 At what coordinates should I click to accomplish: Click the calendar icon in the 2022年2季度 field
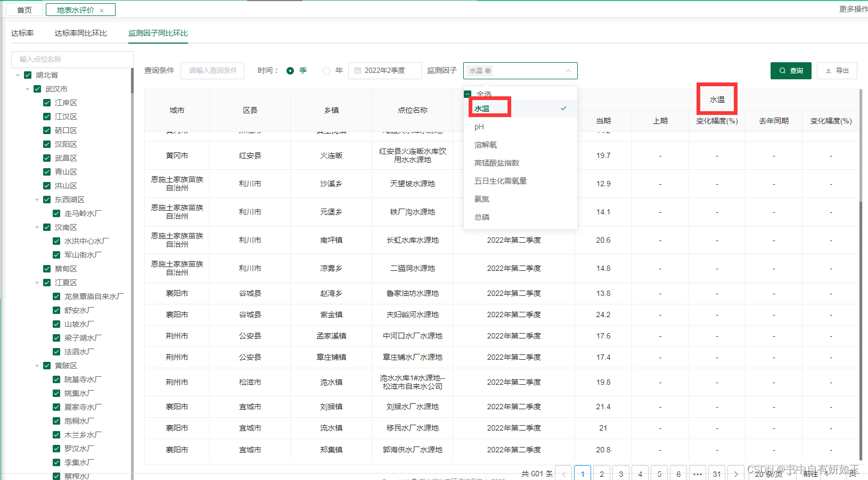tap(358, 71)
